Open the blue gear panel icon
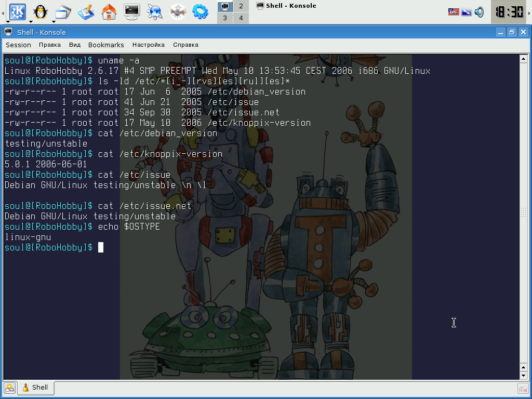Screen dimensions: 532x399 tap(200, 12)
